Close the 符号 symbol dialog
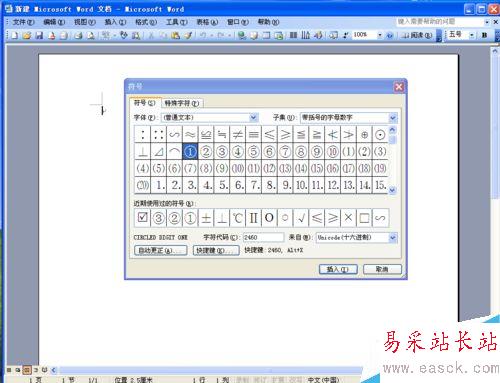500x383 pixels. pyautogui.click(x=399, y=87)
